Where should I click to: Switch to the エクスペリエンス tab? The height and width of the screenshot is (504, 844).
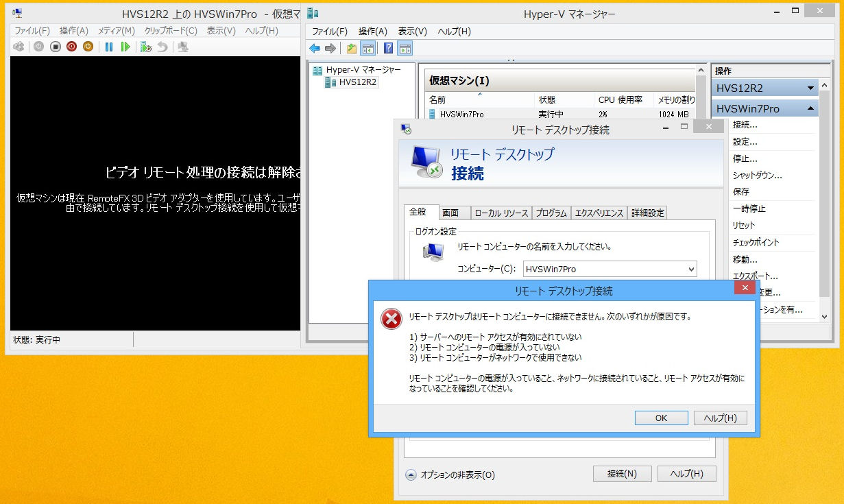click(599, 213)
